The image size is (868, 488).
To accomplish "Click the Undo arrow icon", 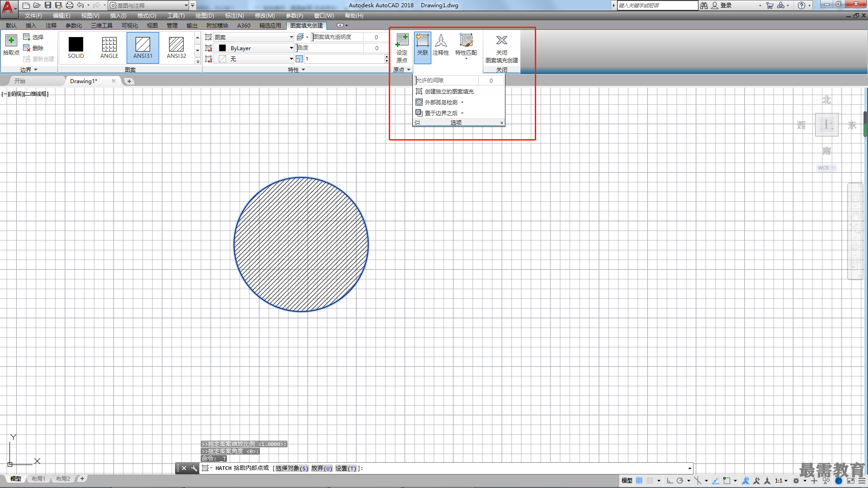I will click(80, 5).
